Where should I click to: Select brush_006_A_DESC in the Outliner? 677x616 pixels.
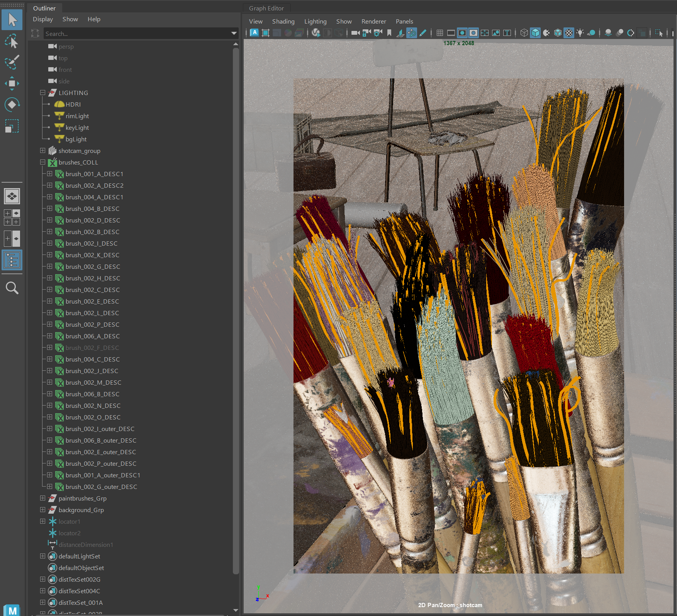[92, 336]
